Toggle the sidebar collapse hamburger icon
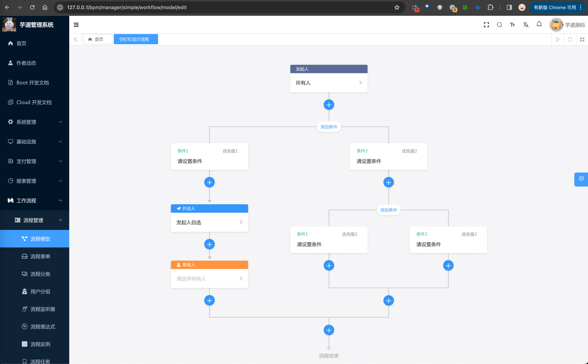 click(x=76, y=25)
